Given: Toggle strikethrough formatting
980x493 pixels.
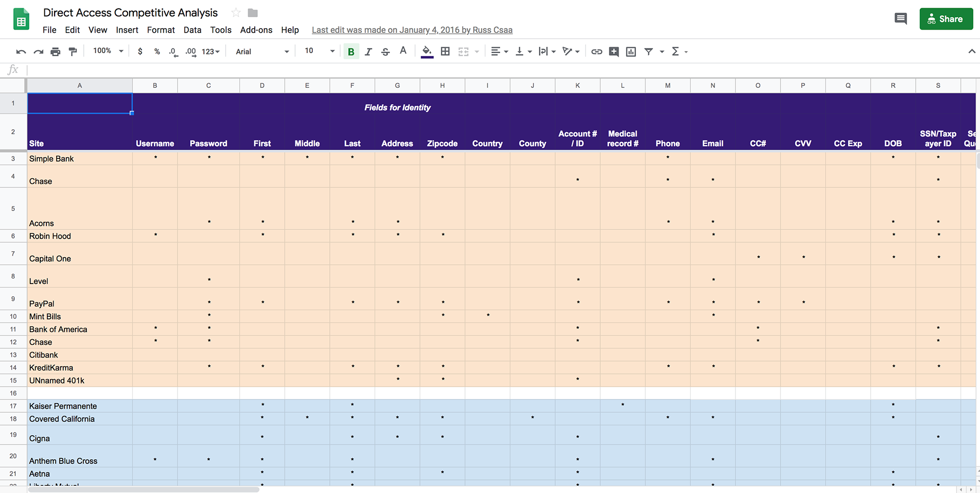Looking at the screenshot, I should click(385, 52).
